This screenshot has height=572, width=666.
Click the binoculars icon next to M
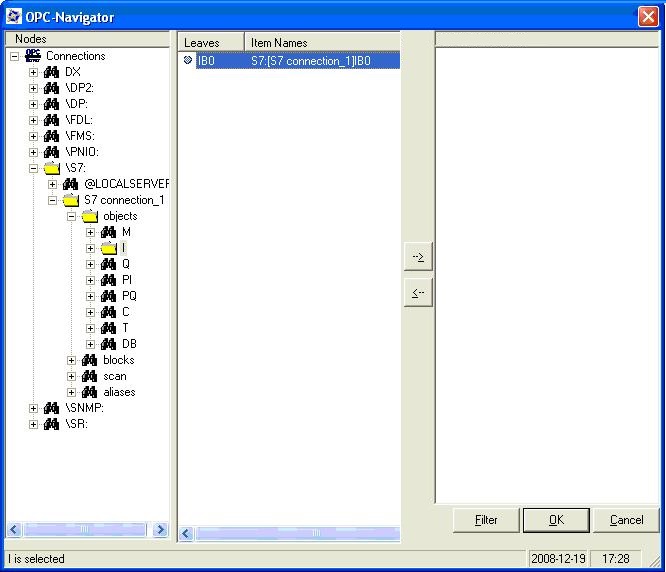[x=108, y=232]
